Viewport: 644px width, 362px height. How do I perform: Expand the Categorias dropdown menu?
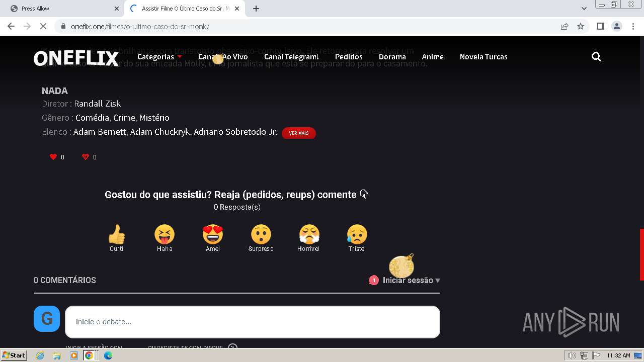pos(159,57)
